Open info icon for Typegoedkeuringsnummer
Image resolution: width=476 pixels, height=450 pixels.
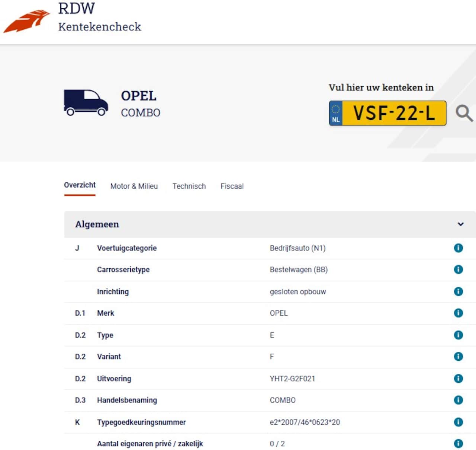coord(458,422)
